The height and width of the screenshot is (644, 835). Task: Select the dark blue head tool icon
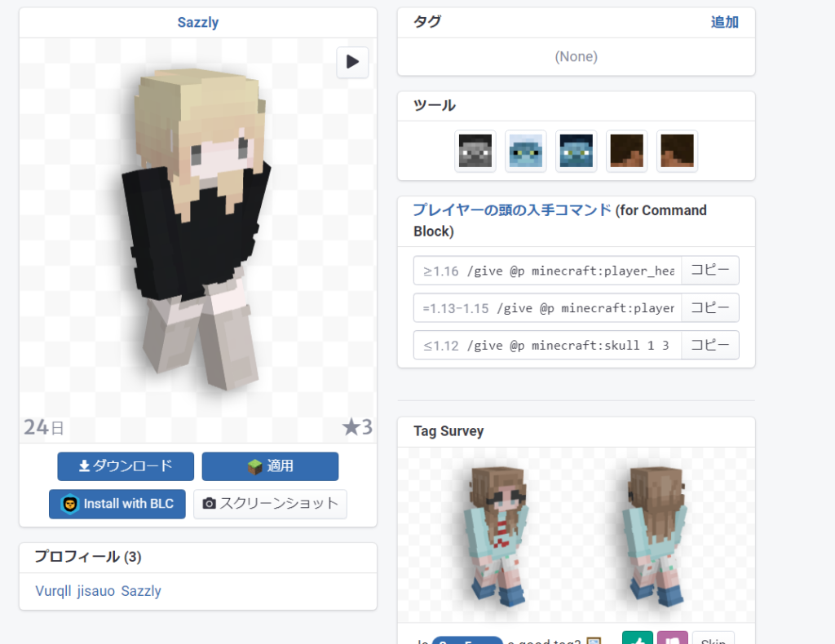(x=577, y=151)
